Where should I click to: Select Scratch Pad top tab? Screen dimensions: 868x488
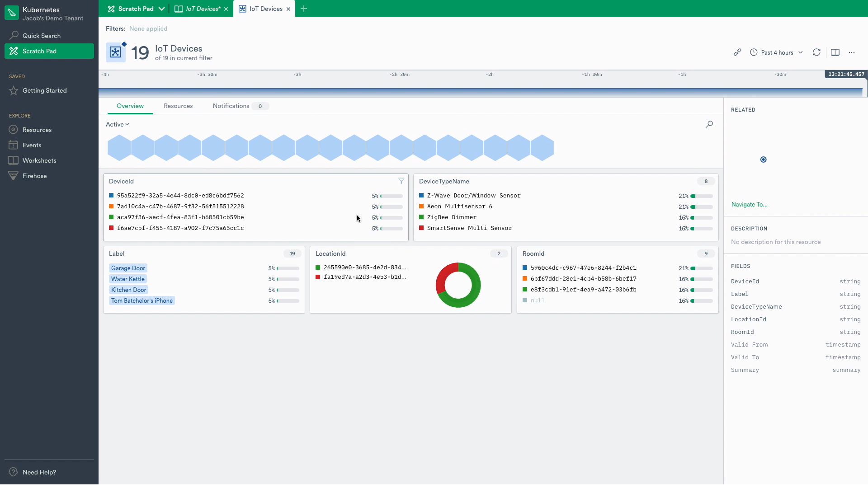coord(130,9)
